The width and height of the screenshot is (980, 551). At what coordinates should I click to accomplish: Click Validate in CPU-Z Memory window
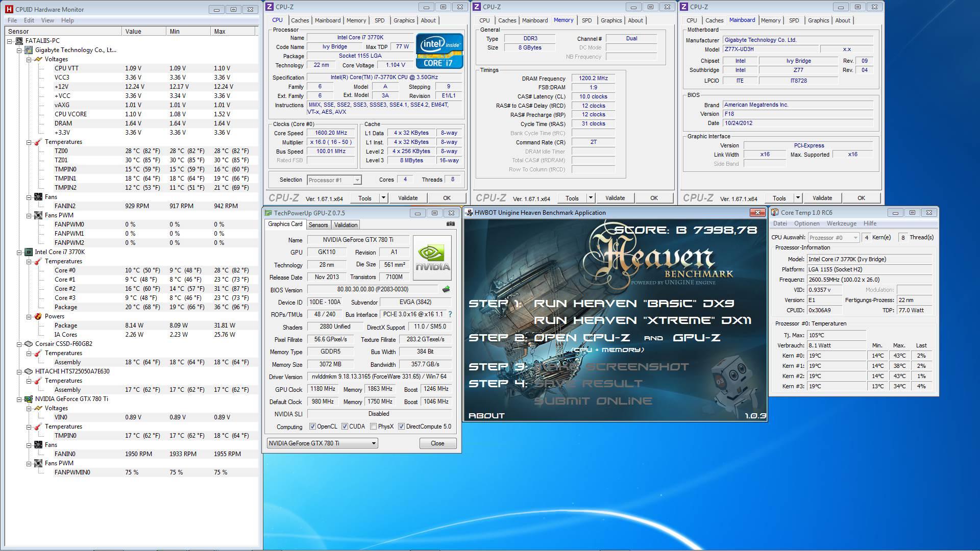pyautogui.click(x=615, y=198)
